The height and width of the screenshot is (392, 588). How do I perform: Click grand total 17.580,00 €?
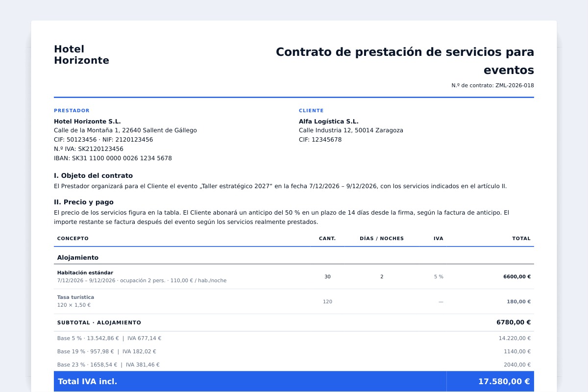pos(504,381)
